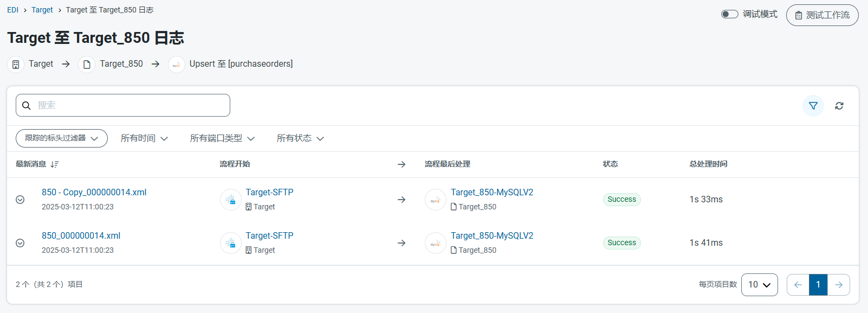Click the 测试工作流 test workflow button

click(822, 15)
